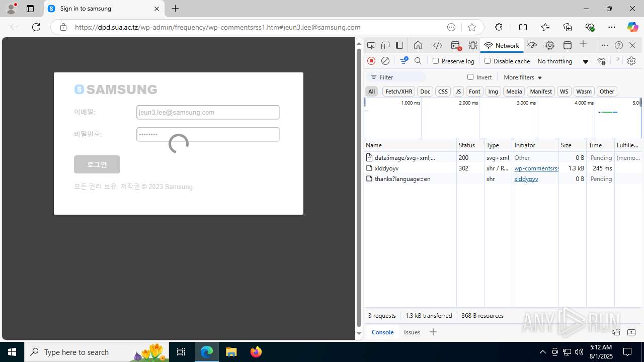
Task: Open Firefox from the taskbar
Action: point(256,352)
